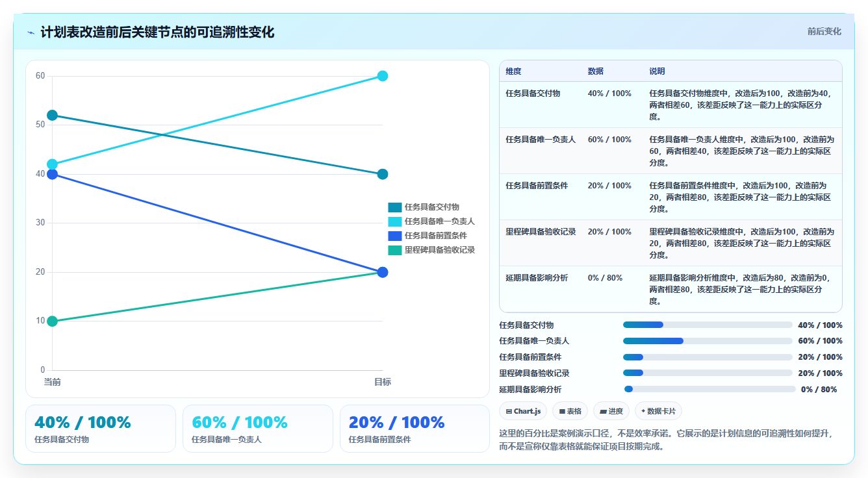Screen dimensions: 868x478
Task: Click the 30 tick on the y-axis
Action: 40,223
